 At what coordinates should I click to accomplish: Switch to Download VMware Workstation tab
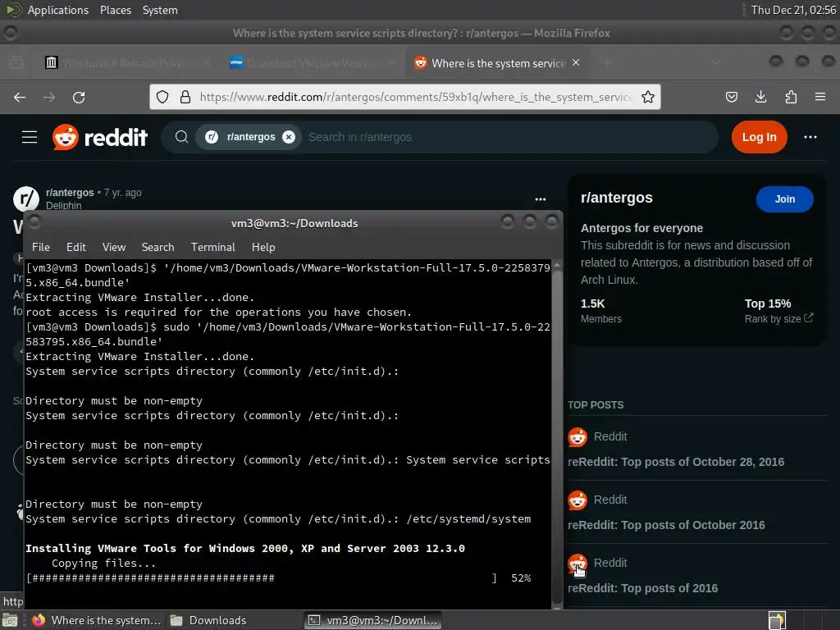point(312,63)
